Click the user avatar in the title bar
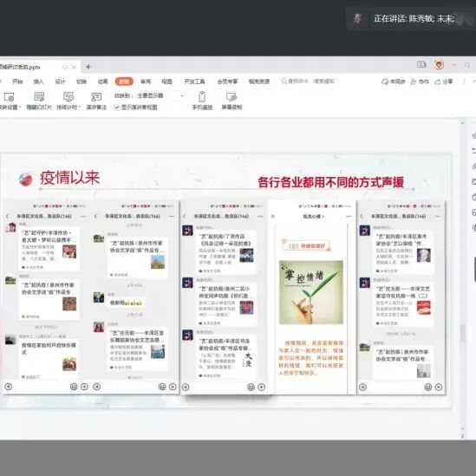The height and width of the screenshot is (476, 476). coord(439,64)
